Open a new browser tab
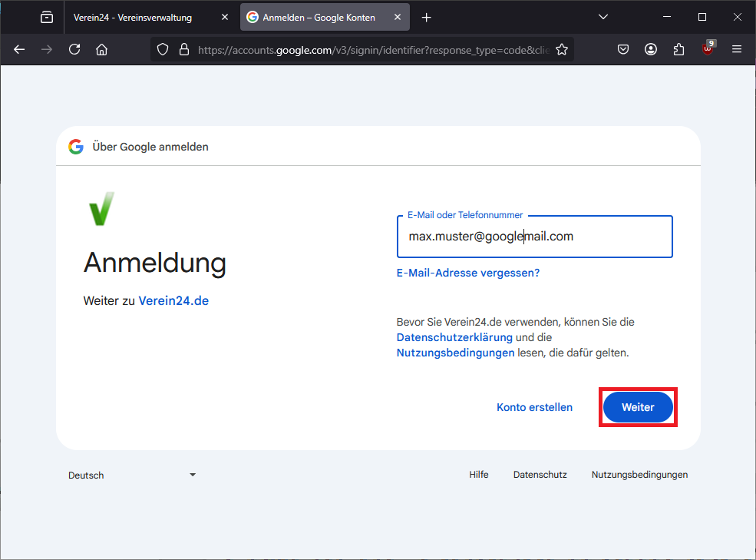 click(x=426, y=18)
